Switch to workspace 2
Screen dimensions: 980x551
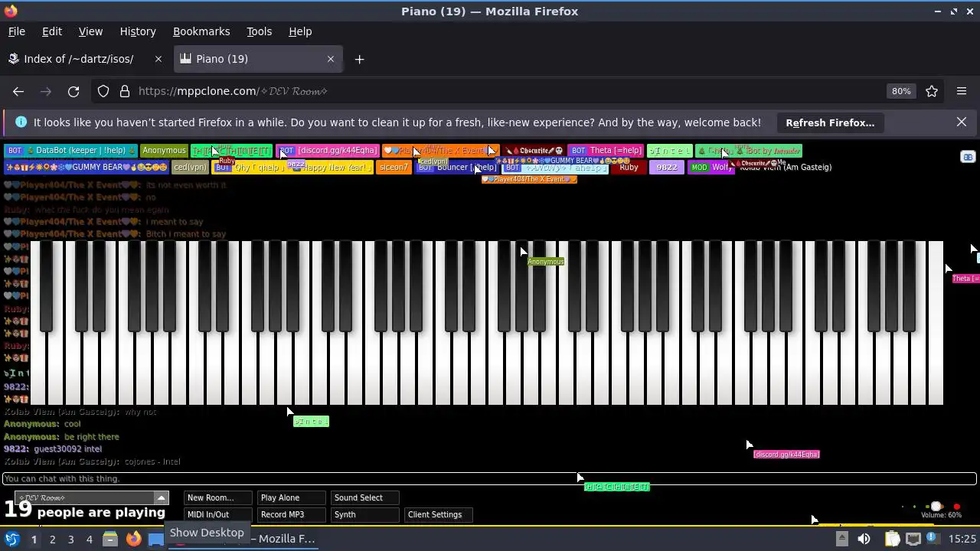(52, 540)
